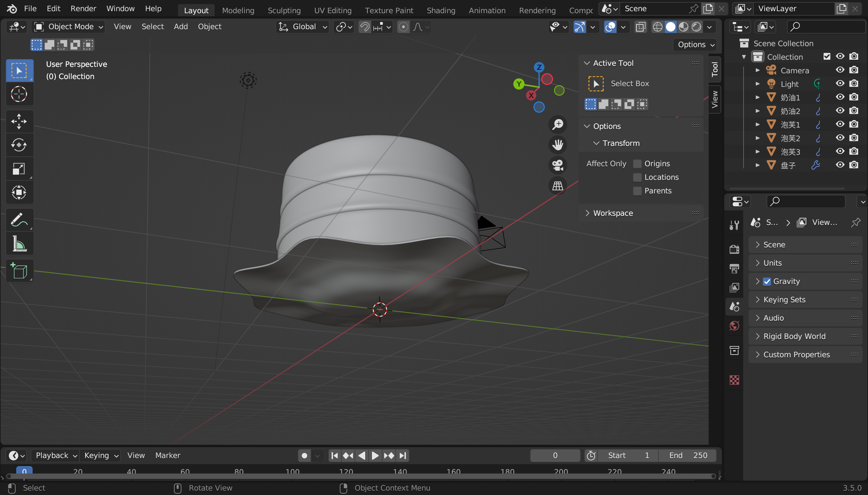The image size is (868, 495).
Task: Enable Affect Only Parents checkbox
Action: [637, 191]
